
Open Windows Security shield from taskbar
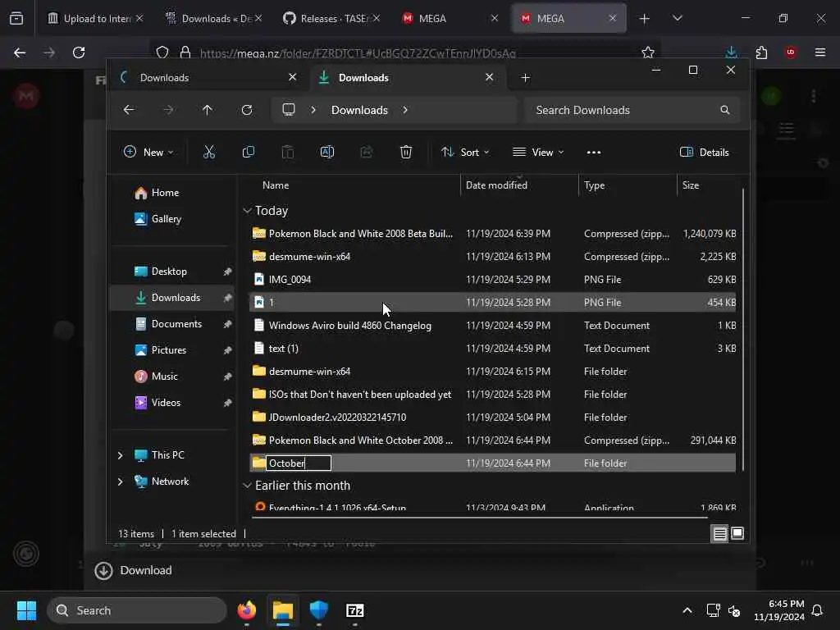pos(319,610)
